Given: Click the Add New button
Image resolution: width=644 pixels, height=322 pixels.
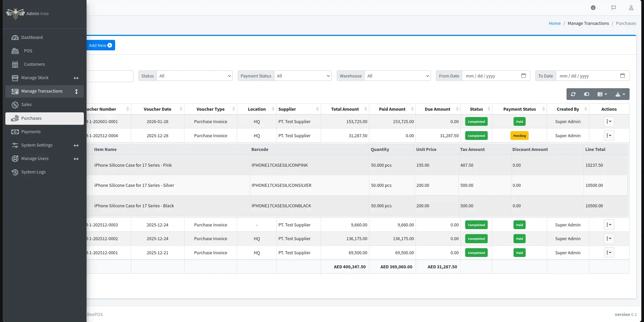Looking at the screenshot, I should pyautogui.click(x=100, y=45).
